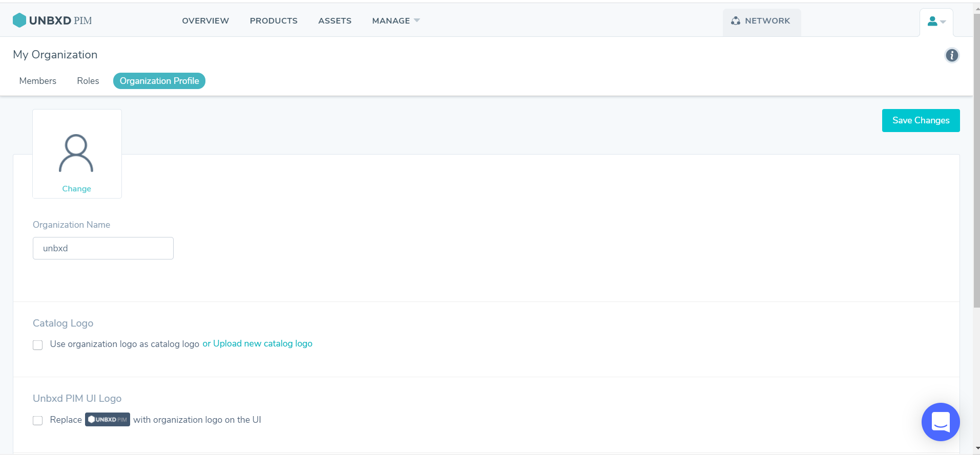Click the user profile icon
Image resolution: width=980 pixels, height=455 pixels.
click(932, 21)
